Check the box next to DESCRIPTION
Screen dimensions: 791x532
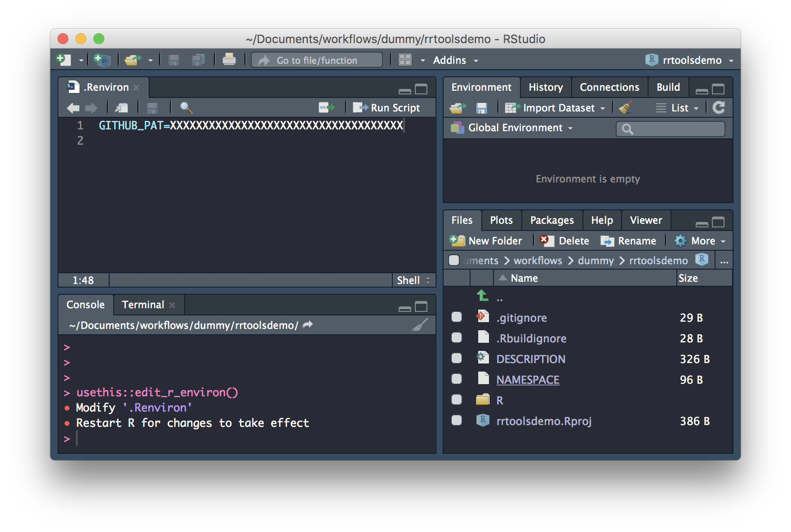tap(457, 359)
